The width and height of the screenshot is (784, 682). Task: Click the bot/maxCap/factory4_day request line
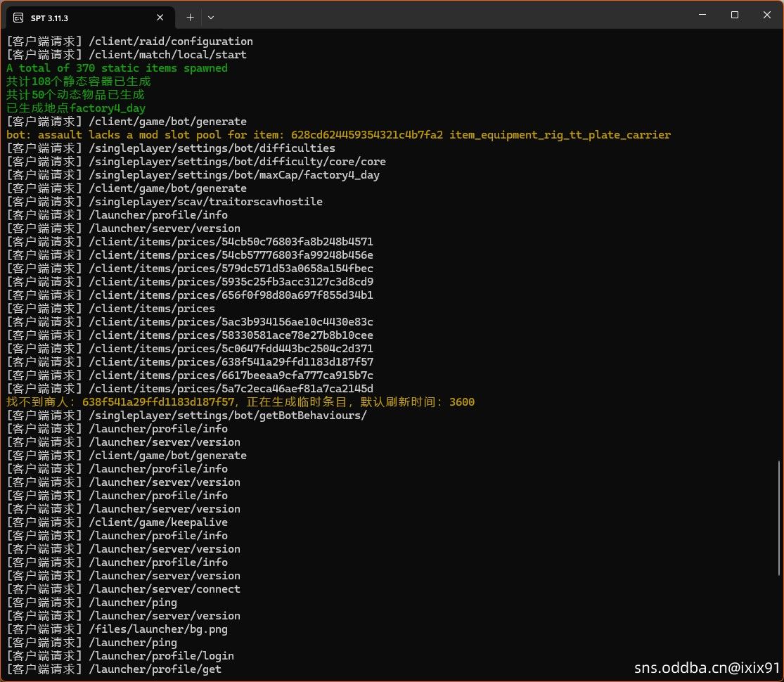pos(193,175)
